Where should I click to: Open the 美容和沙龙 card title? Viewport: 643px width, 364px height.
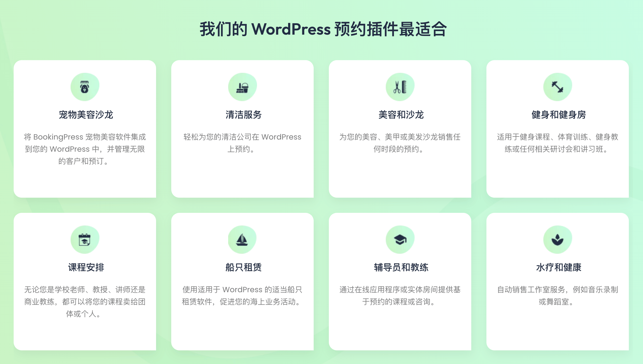pyautogui.click(x=401, y=115)
